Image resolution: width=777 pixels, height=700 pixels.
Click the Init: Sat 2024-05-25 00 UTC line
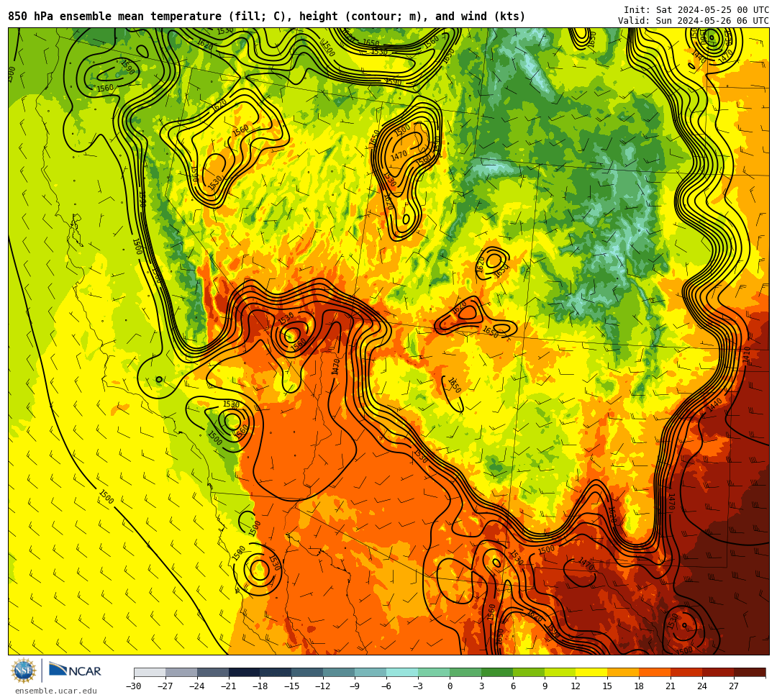point(696,10)
